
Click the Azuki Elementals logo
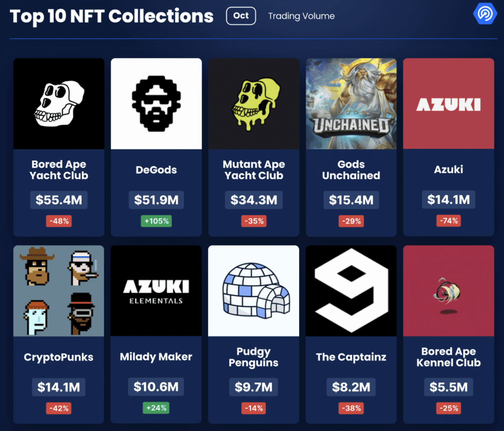156,291
